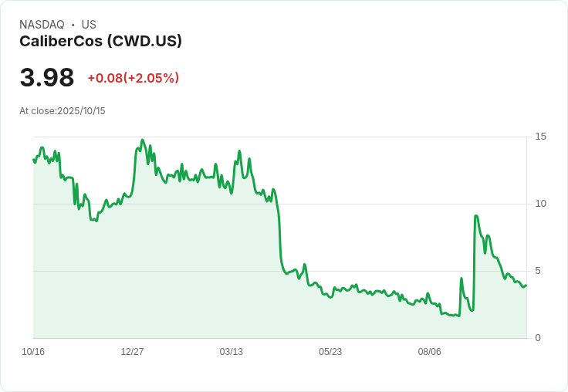
Task: Click the chart's highest peak near 12/27
Action: click(143, 140)
